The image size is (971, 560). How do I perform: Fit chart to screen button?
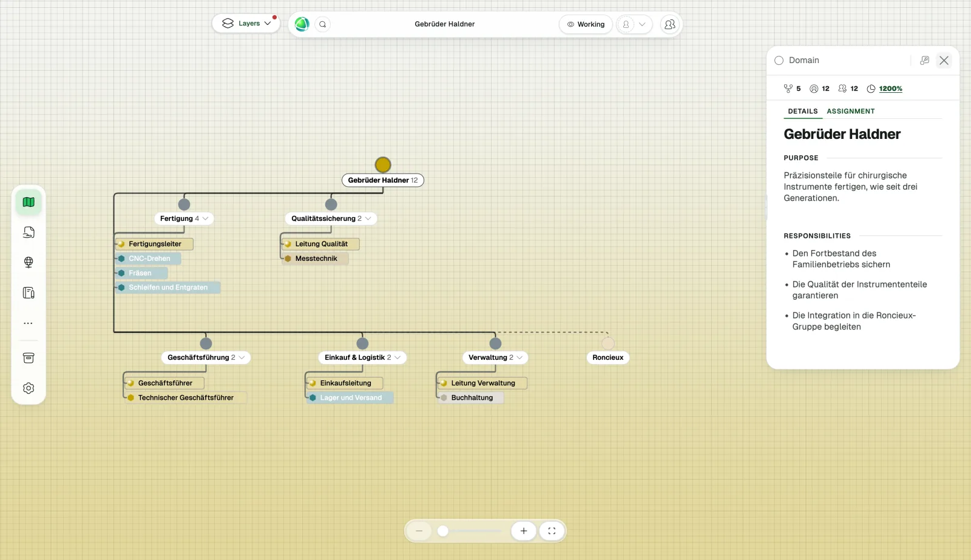tap(552, 531)
